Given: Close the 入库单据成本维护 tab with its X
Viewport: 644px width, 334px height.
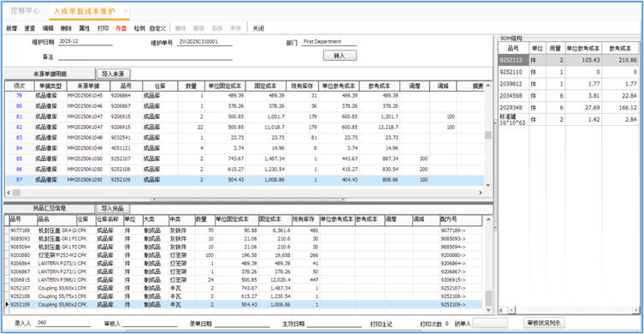Looking at the screenshot, I should (x=125, y=11).
